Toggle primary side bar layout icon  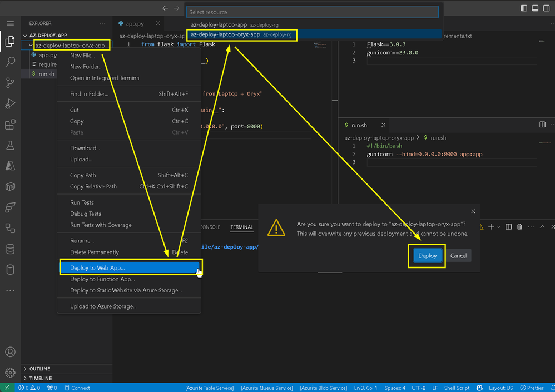524,8
